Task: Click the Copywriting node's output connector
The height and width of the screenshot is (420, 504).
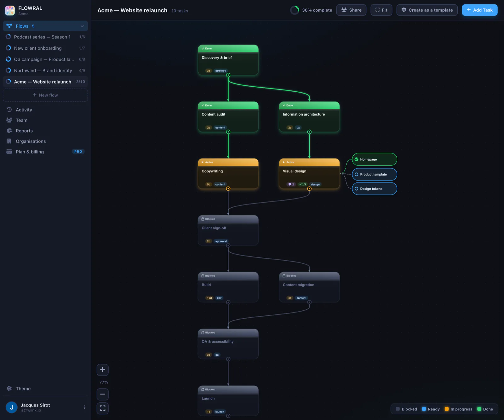Action: (x=228, y=189)
